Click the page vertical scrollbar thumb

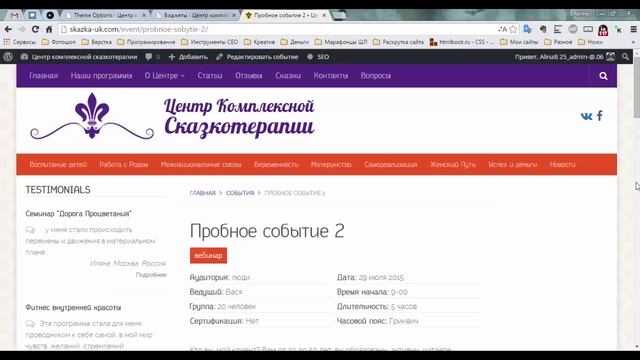(x=636, y=88)
